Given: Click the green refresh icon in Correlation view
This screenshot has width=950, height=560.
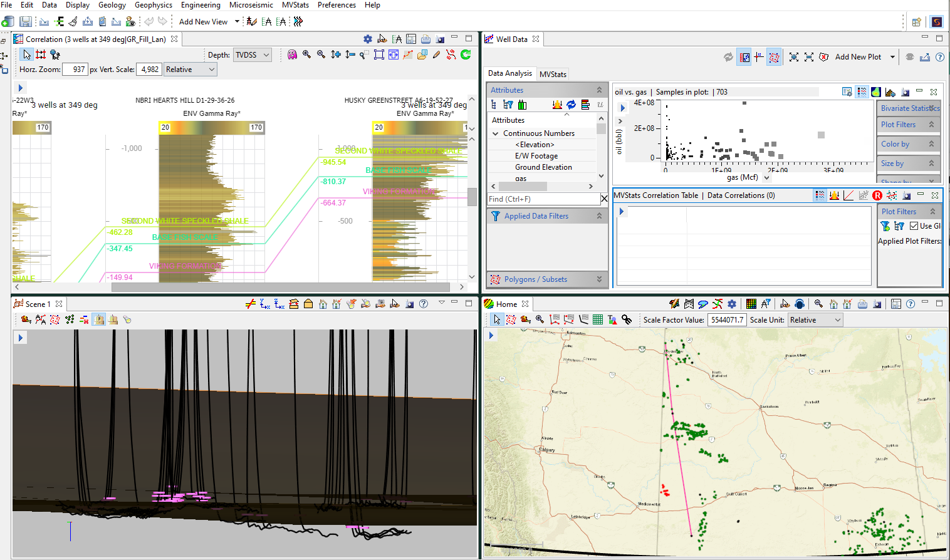Looking at the screenshot, I should coord(466,54).
